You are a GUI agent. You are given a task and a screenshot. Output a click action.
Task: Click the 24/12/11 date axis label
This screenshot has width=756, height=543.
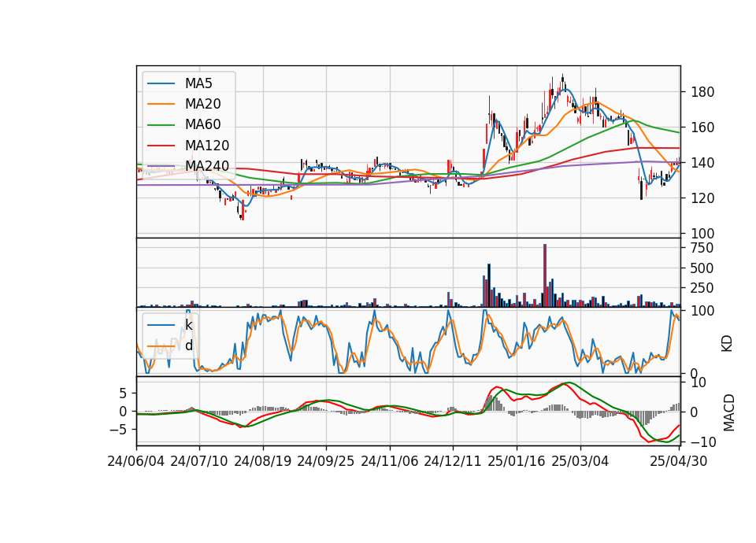453,461
